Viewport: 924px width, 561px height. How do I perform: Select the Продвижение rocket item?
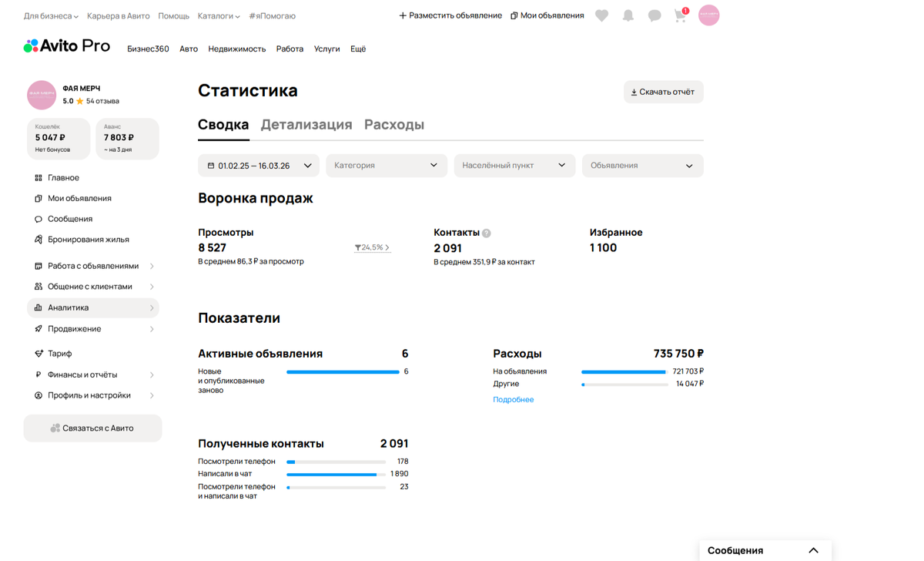click(x=73, y=328)
